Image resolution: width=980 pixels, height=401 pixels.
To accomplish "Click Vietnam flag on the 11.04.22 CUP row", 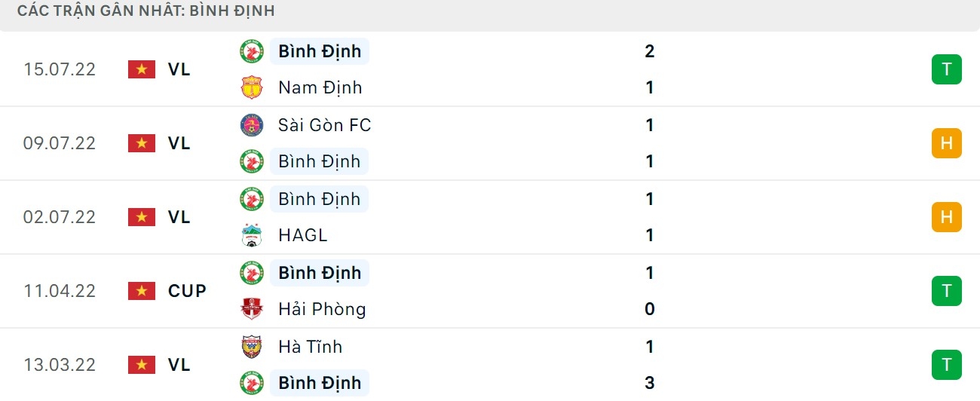I will tap(141, 291).
